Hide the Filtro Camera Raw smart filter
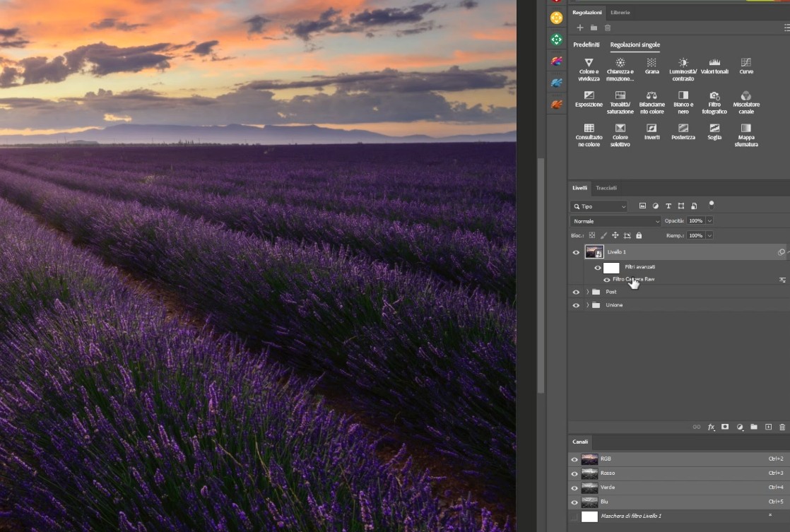790x532 pixels. [606, 280]
